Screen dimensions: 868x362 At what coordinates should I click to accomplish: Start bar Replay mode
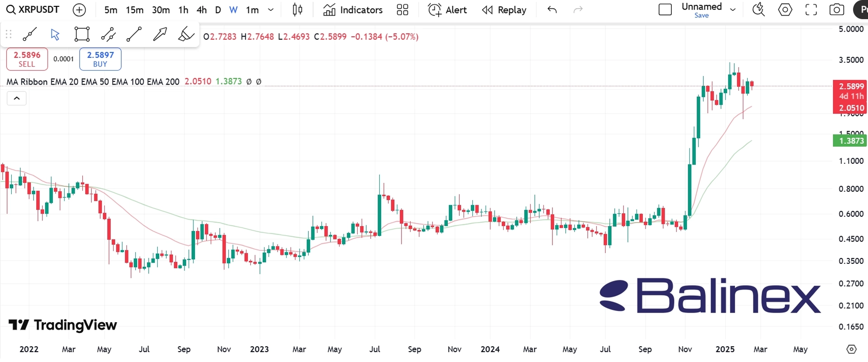pyautogui.click(x=504, y=10)
